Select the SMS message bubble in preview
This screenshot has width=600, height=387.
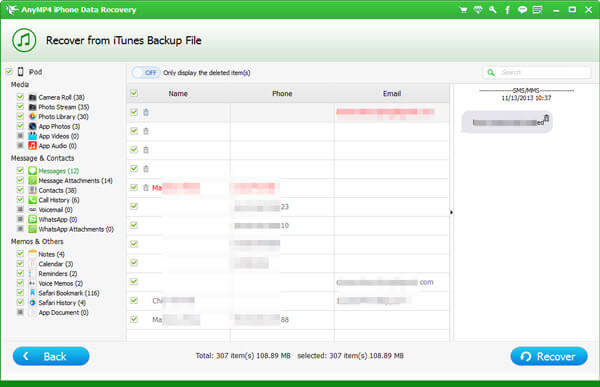click(x=507, y=122)
